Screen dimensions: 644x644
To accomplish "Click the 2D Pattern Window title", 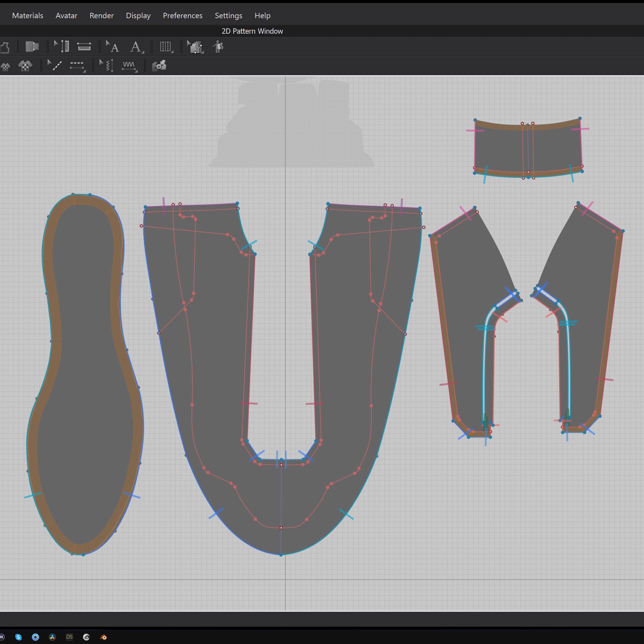I will tap(252, 31).
